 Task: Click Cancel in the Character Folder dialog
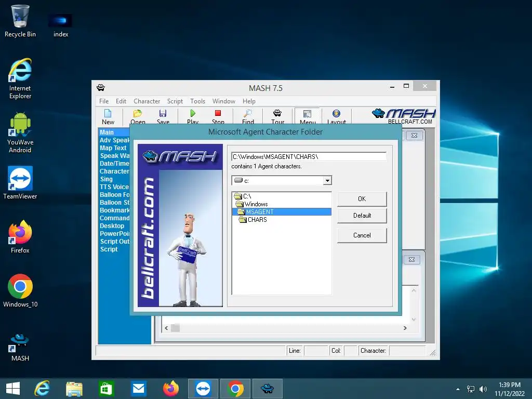(362, 235)
